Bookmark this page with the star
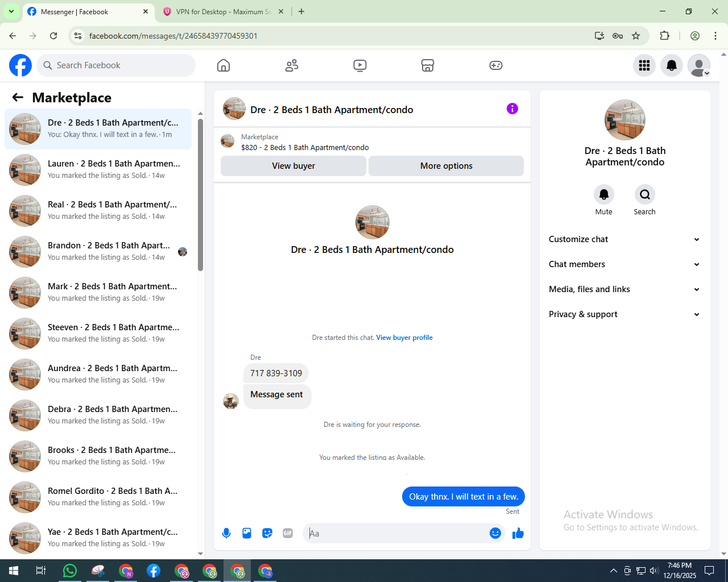The image size is (728, 582). 636,36
